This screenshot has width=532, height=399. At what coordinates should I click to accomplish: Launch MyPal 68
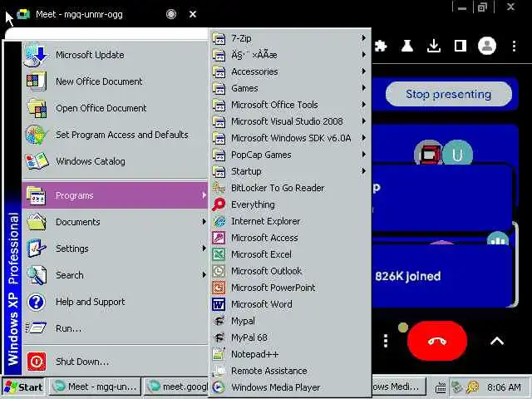[x=290, y=337]
